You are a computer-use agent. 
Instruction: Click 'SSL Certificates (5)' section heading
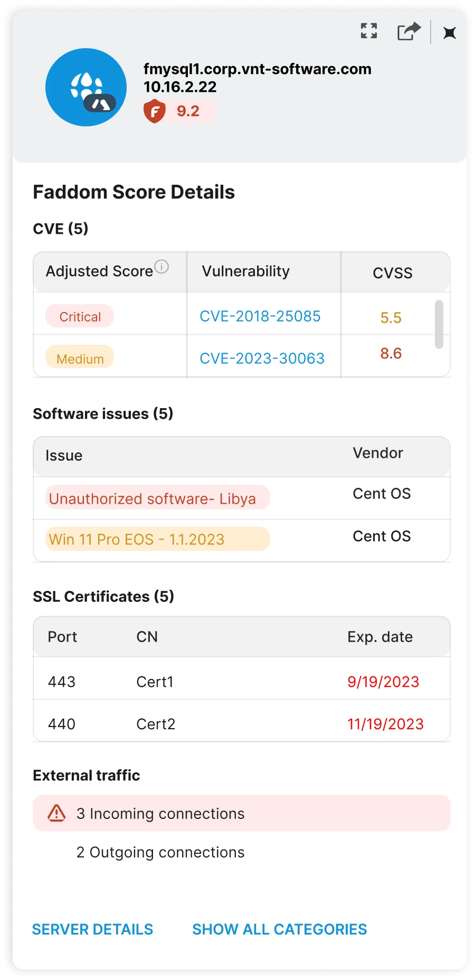point(103,596)
